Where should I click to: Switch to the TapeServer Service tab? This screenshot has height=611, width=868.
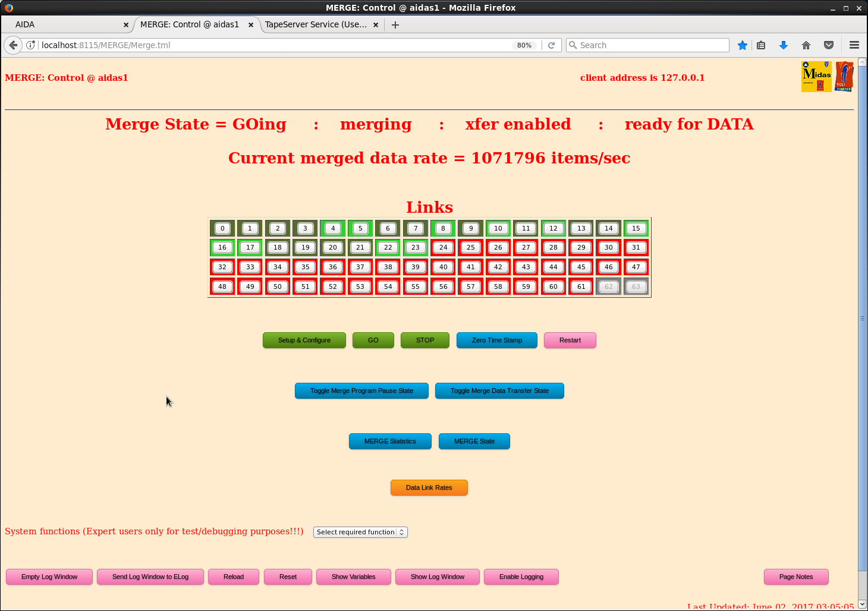[x=316, y=25]
